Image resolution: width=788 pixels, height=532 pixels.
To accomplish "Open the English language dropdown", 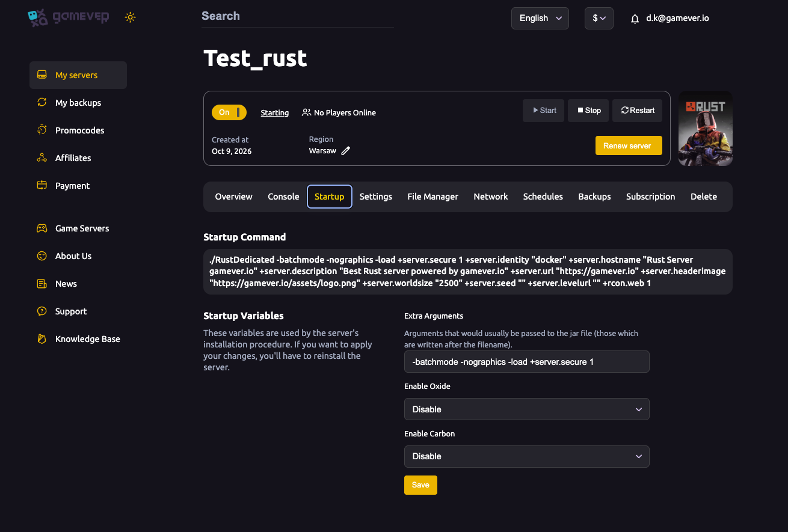I will pos(540,18).
